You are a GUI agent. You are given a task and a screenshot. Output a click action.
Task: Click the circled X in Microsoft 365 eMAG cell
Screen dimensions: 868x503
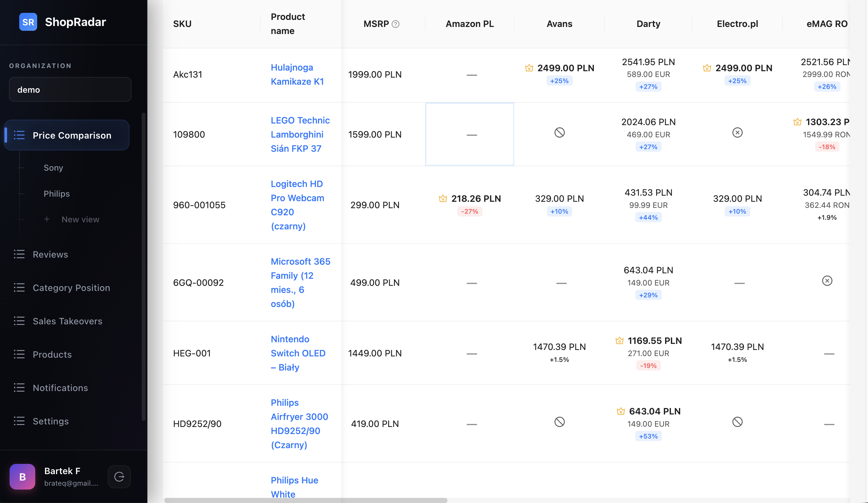tap(827, 281)
